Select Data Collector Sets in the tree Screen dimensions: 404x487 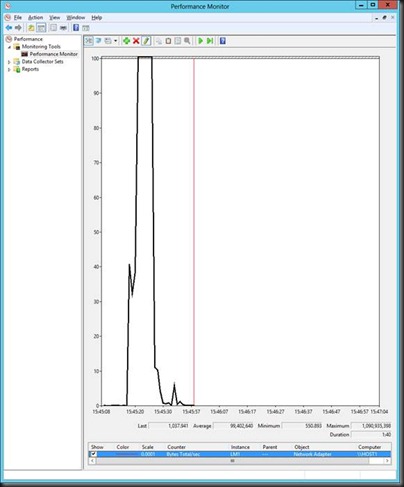pos(42,62)
